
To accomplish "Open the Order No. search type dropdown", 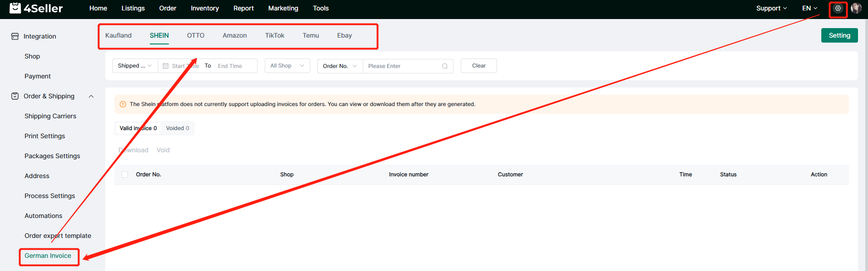I will pyautogui.click(x=340, y=66).
